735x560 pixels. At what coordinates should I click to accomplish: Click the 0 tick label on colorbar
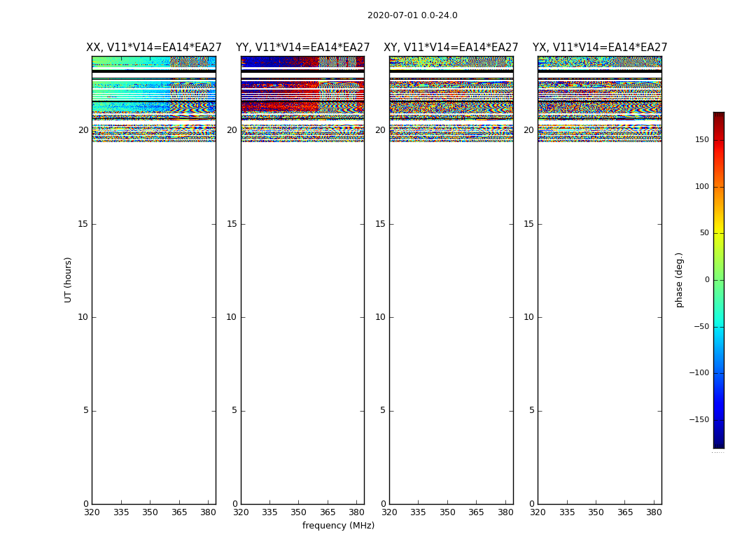pos(706,280)
